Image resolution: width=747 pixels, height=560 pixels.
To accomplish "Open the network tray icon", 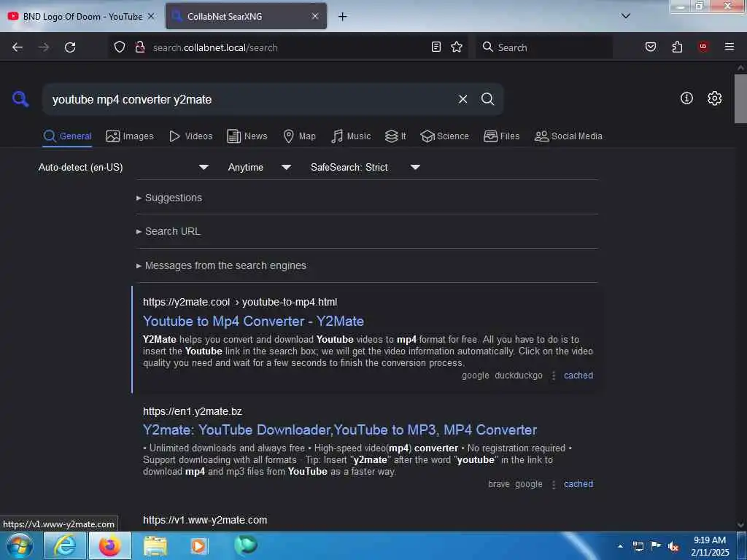I will pos(638,546).
